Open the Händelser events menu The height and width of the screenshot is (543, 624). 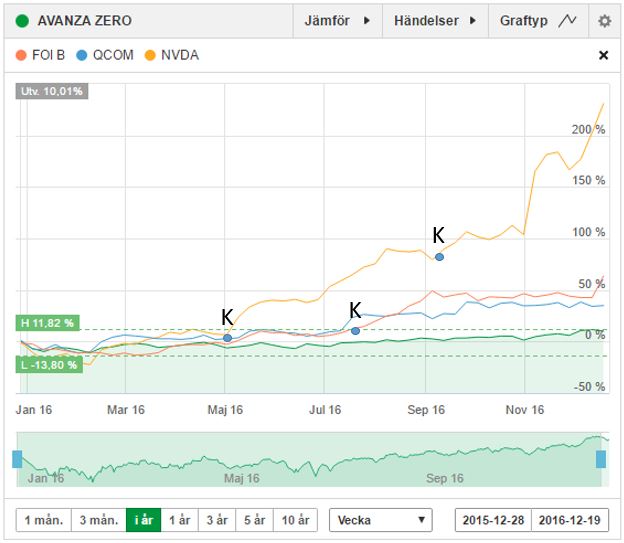[x=435, y=21]
